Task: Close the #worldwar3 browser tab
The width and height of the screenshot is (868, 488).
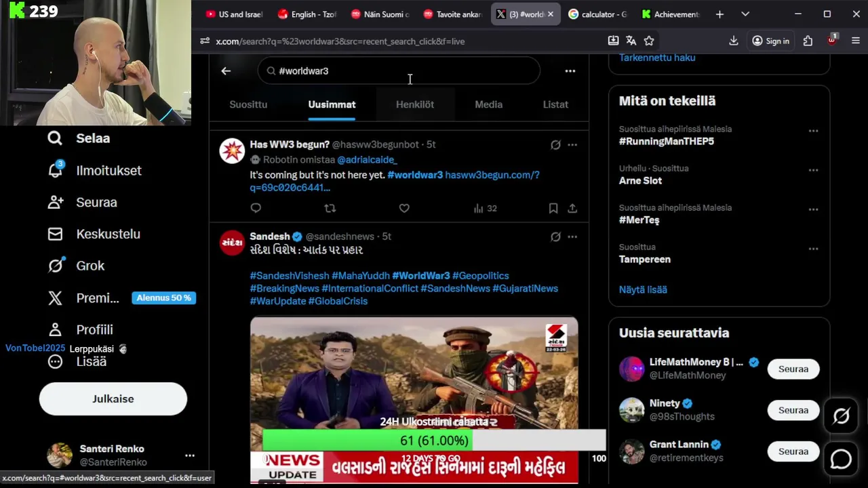Action: [x=551, y=14]
